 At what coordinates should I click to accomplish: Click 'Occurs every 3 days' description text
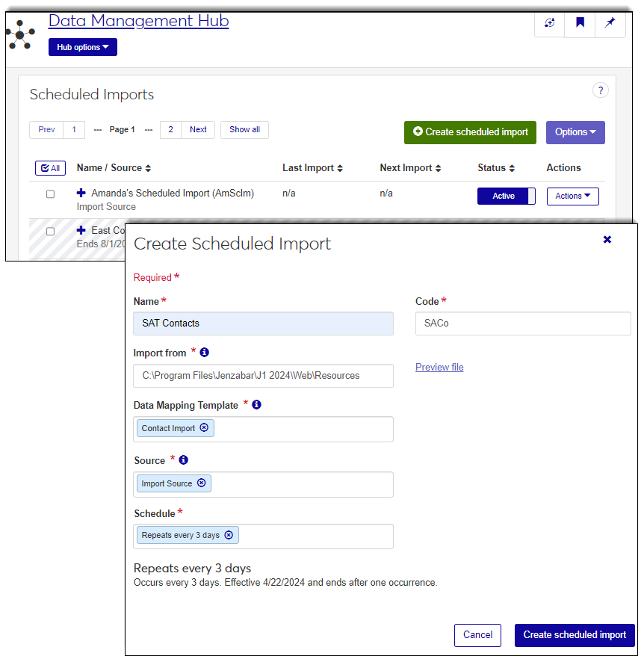(x=285, y=582)
